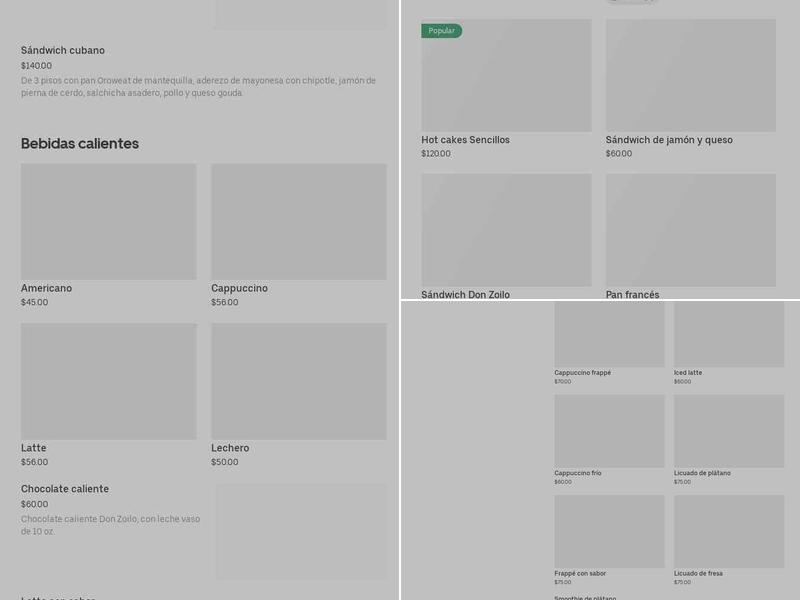Click the Cappuccino frío image
This screenshot has height=600, width=800.
pos(609,431)
